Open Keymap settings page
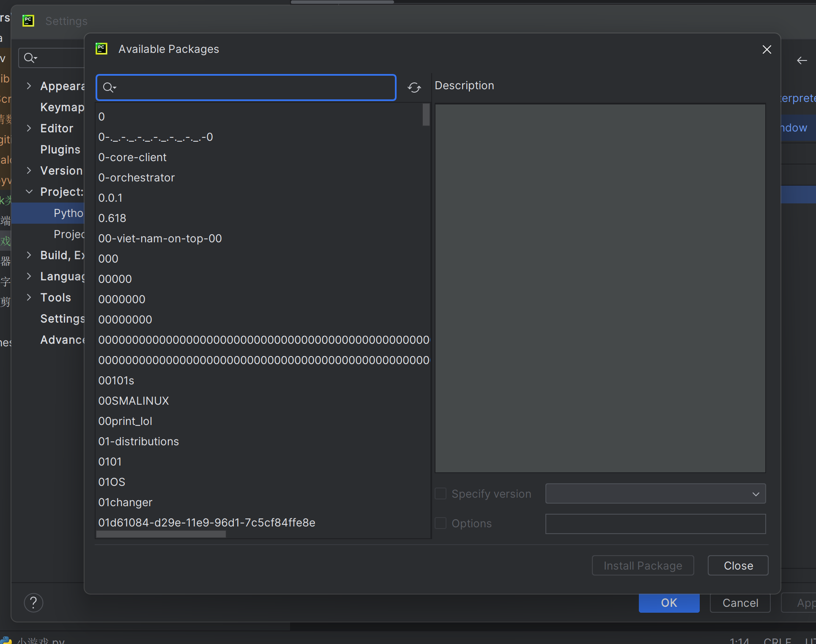Screen dimensions: 816x644 [x=62, y=107]
